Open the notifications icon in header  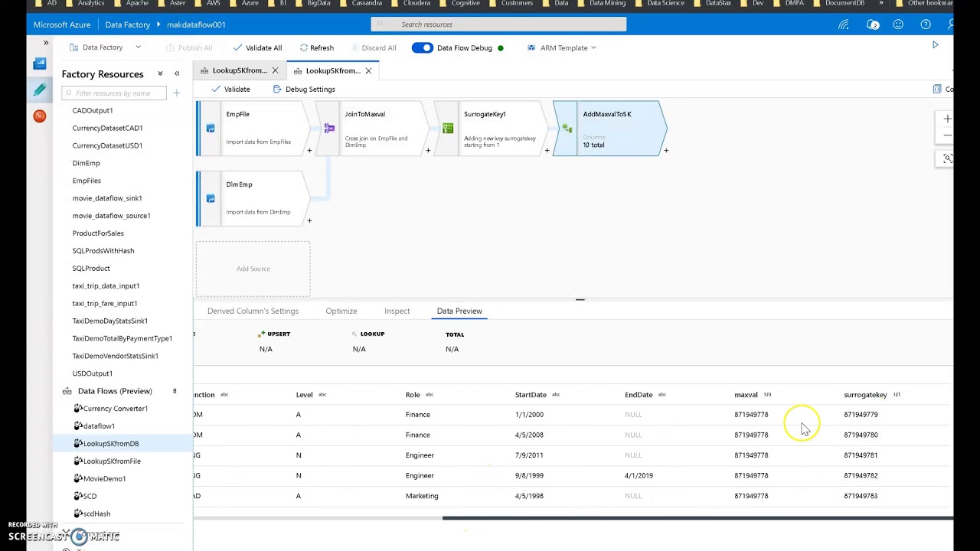point(873,24)
